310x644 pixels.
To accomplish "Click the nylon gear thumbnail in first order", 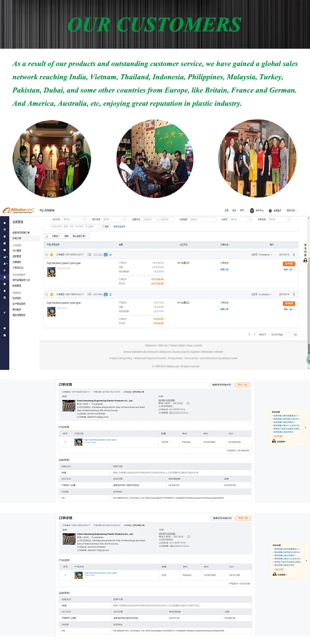I will pos(51,272).
